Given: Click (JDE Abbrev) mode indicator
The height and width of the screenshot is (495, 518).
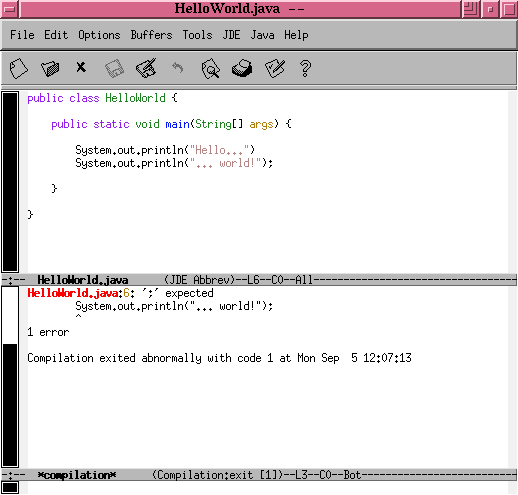Looking at the screenshot, I should point(200,280).
